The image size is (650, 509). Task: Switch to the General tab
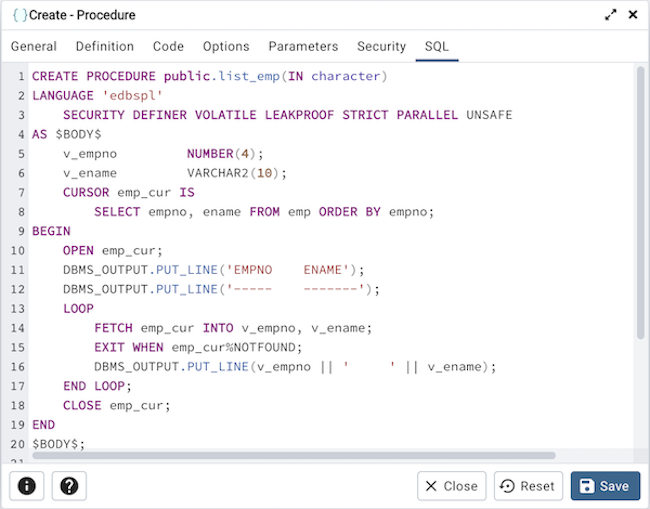[34, 46]
